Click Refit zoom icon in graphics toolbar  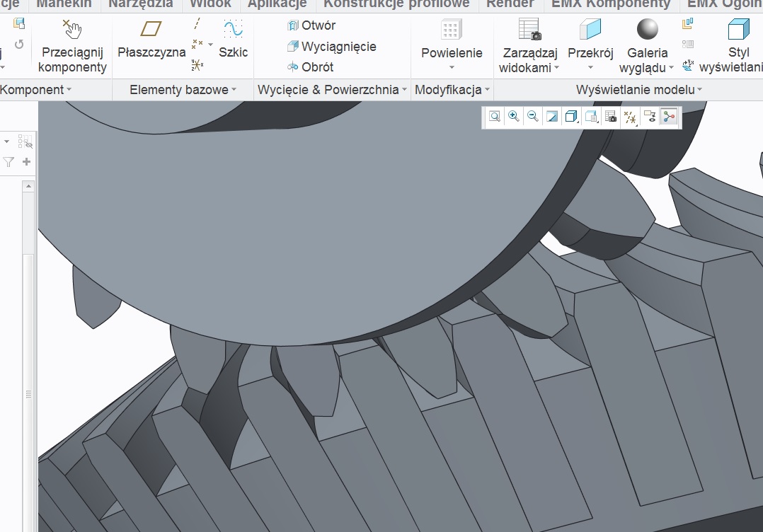pos(494,117)
